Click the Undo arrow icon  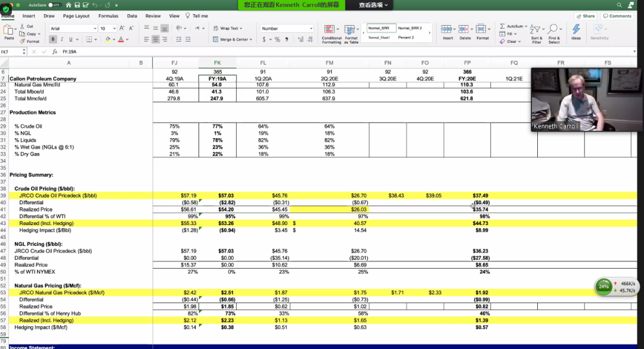[x=94, y=5]
